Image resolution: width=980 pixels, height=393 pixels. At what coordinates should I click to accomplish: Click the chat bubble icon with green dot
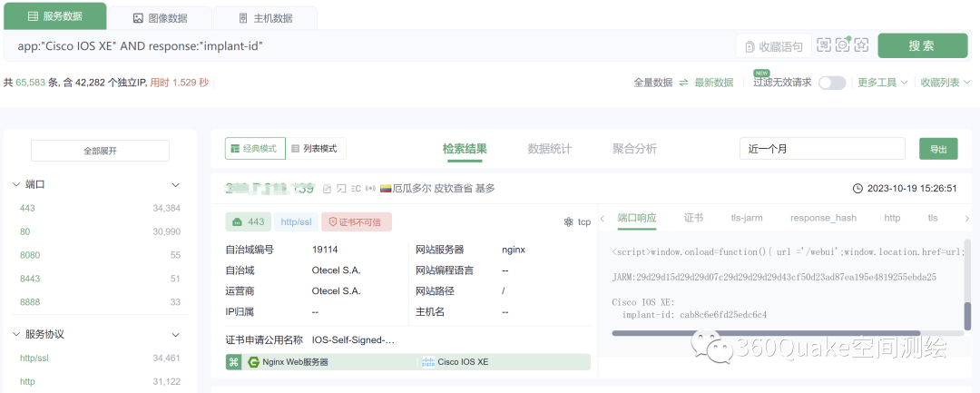tap(843, 45)
